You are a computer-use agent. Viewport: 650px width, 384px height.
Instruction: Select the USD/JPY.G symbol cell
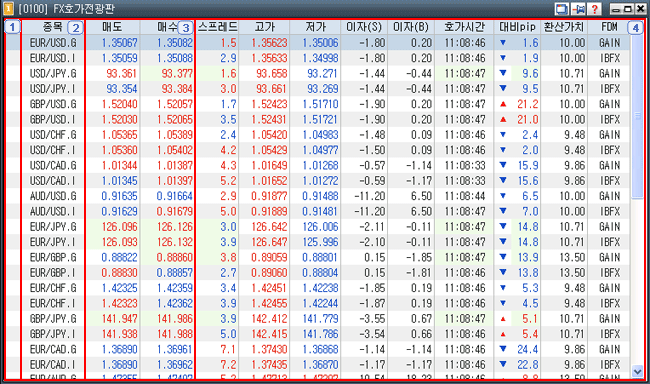tap(53, 73)
